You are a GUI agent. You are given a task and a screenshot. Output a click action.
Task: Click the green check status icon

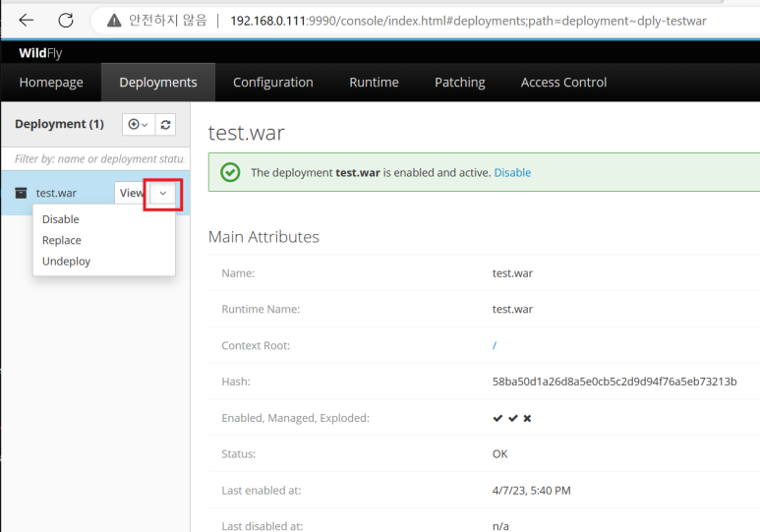point(230,173)
